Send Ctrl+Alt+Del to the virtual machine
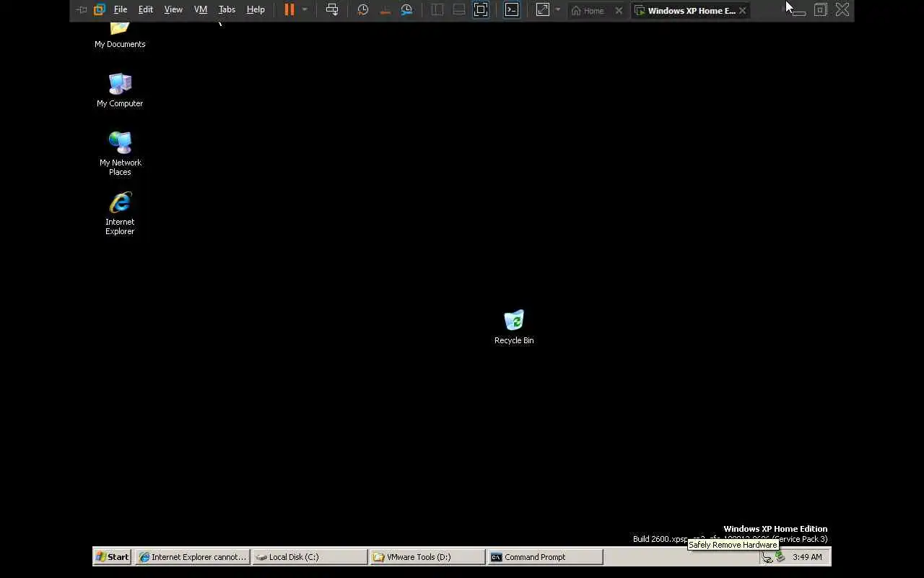924x578 pixels. [x=332, y=10]
